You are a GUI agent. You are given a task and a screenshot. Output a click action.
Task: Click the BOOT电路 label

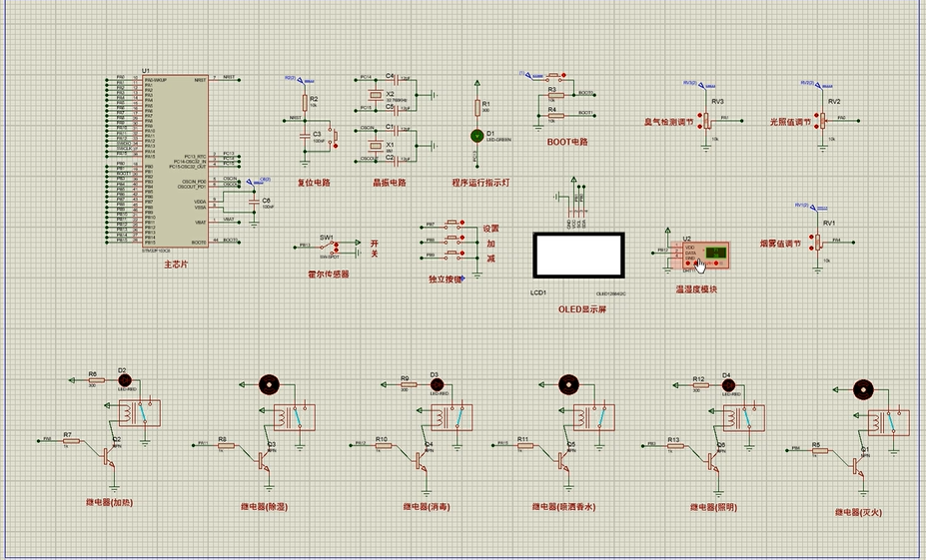point(567,142)
